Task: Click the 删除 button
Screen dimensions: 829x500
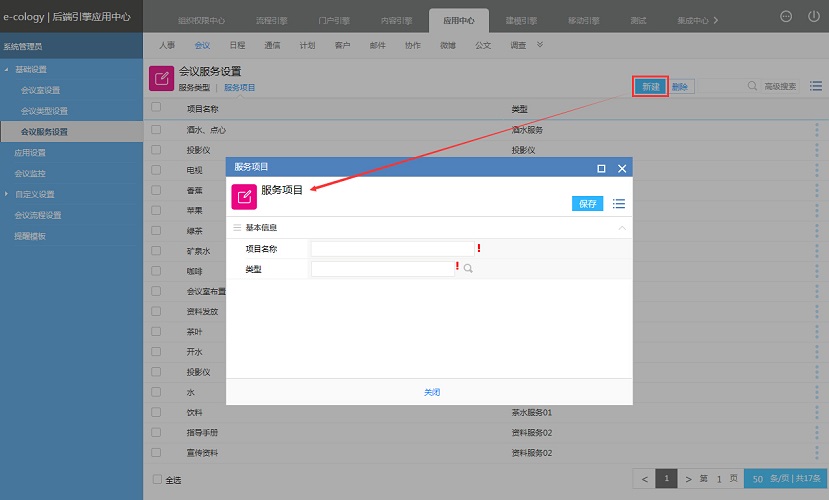Action: pos(680,87)
